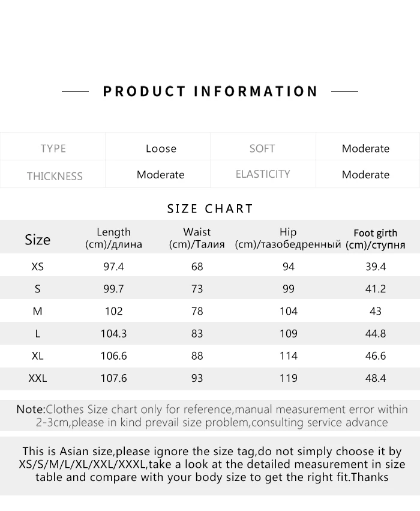Click the Loose value beside TYPE
This screenshot has width=420, height=511.
161,148
